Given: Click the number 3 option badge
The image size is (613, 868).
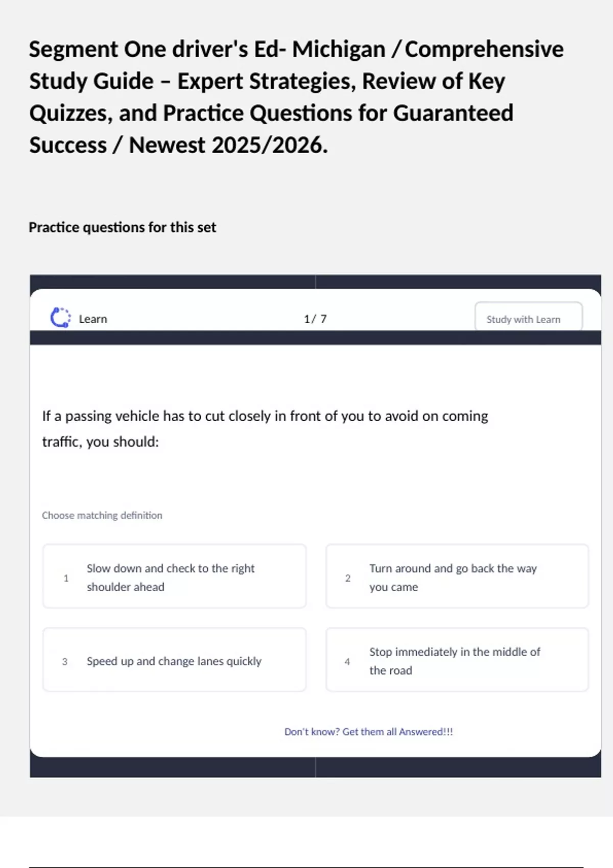Looking at the screenshot, I should (x=65, y=662).
